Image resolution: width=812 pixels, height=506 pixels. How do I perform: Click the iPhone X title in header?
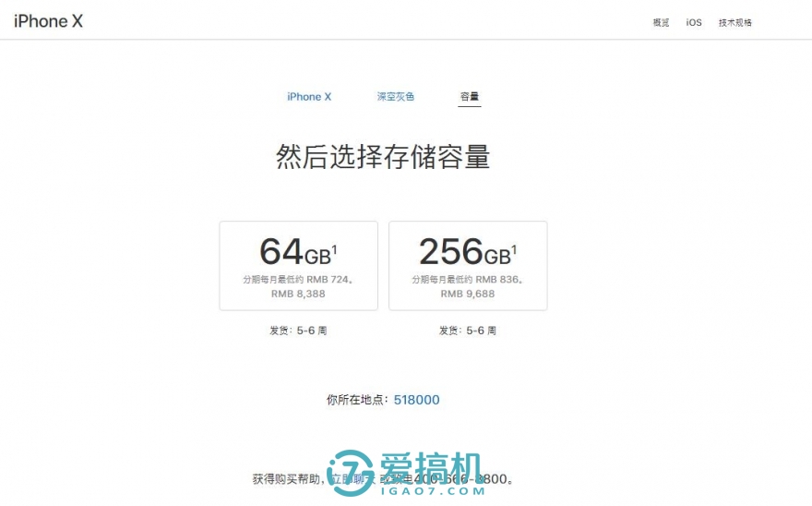click(48, 21)
